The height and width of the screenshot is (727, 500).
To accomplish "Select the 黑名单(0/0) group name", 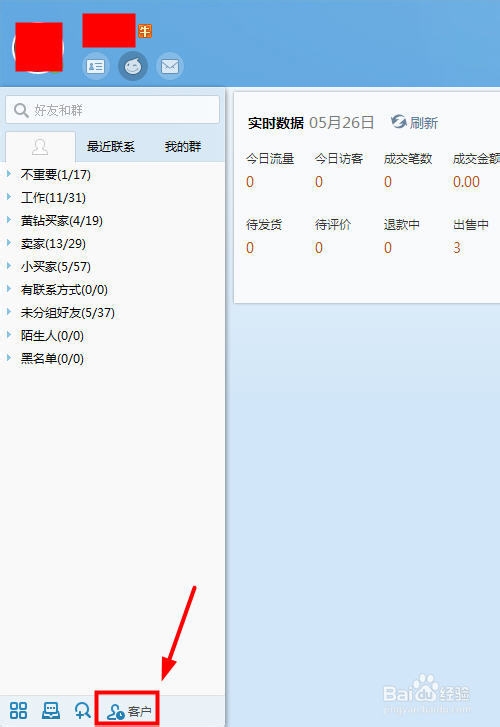I will (x=52, y=358).
